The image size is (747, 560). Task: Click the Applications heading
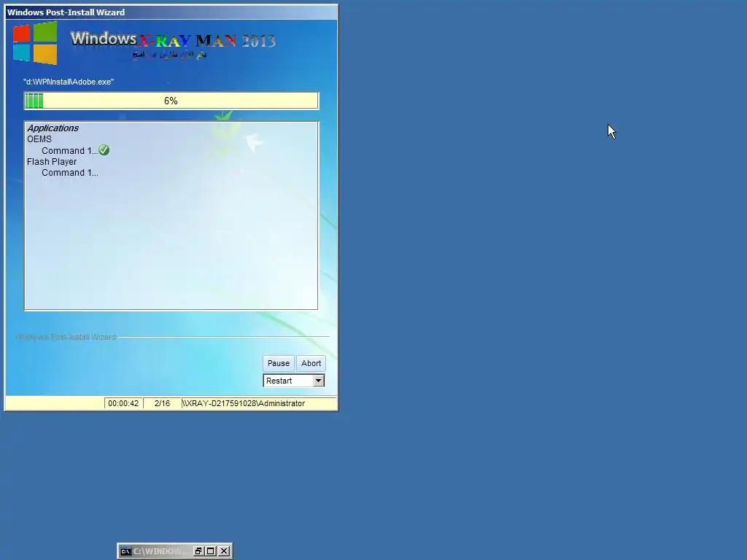pos(53,128)
